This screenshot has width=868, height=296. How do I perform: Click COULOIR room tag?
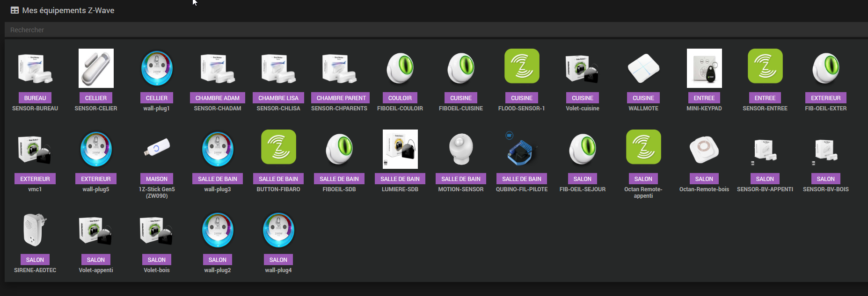pyautogui.click(x=400, y=98)
